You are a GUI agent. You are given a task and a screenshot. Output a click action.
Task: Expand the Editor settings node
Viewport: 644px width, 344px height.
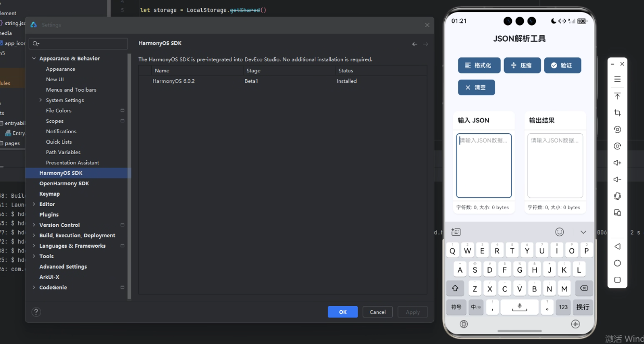pos(34,204)
